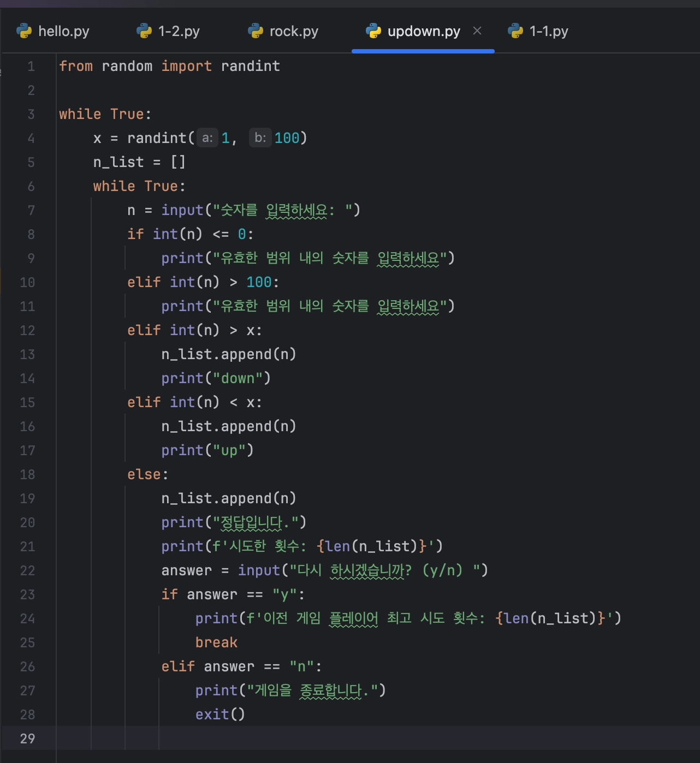Click 'answer = input' on line 22
The image size is (700, 763).
tap(221, 571)
